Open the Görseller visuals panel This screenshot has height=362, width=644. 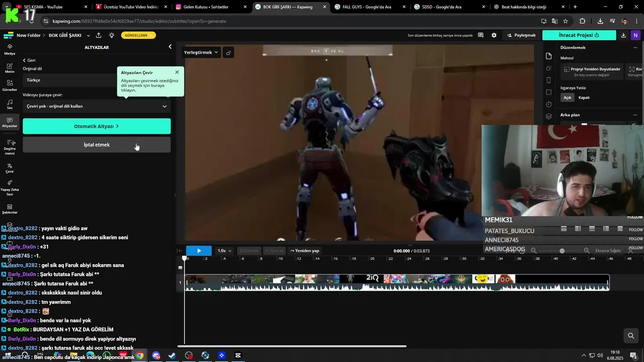pyautogui.click(x=10, y=86)
